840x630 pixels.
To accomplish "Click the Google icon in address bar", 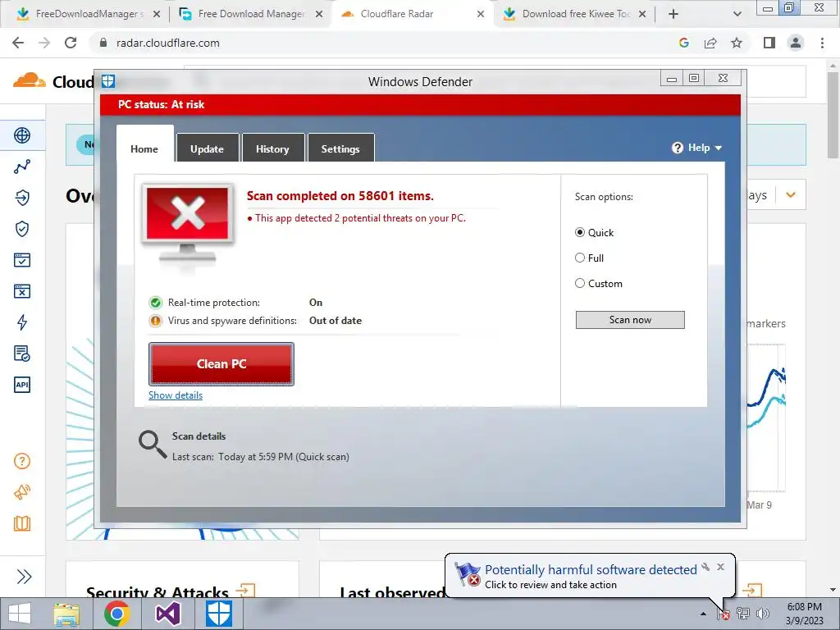I will tap(683, 43).
